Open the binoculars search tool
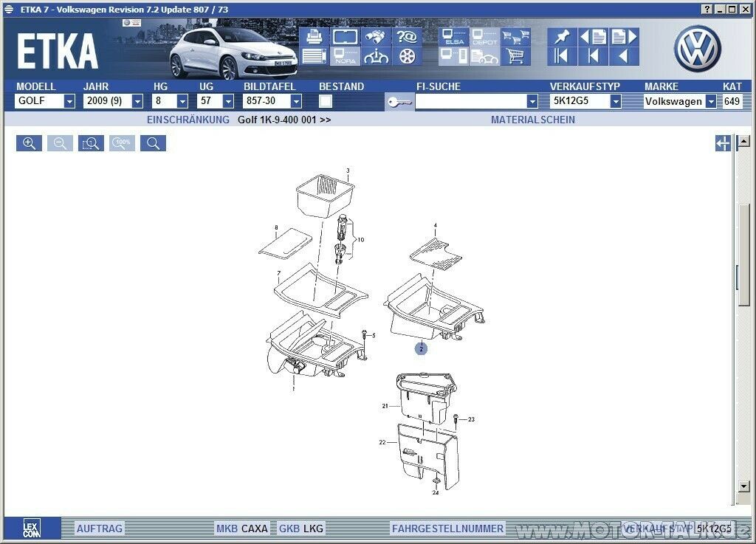 (x=376, y=37)
